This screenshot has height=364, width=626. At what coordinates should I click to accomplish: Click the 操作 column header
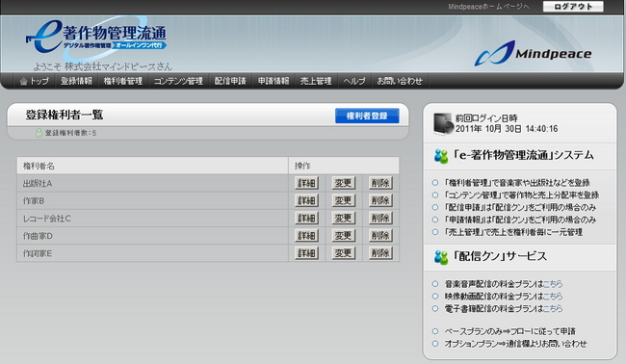[x=344, y=166]
